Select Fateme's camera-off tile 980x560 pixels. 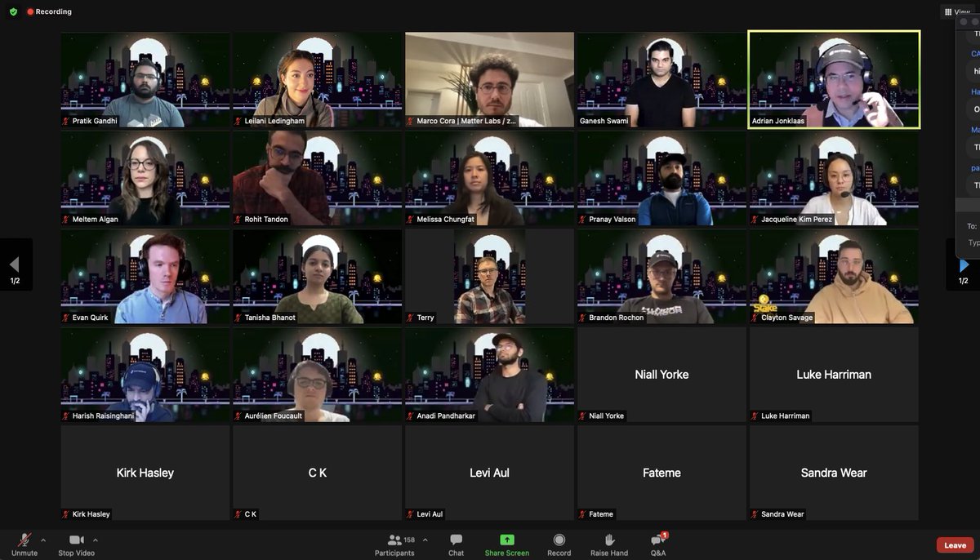point(662,473)
